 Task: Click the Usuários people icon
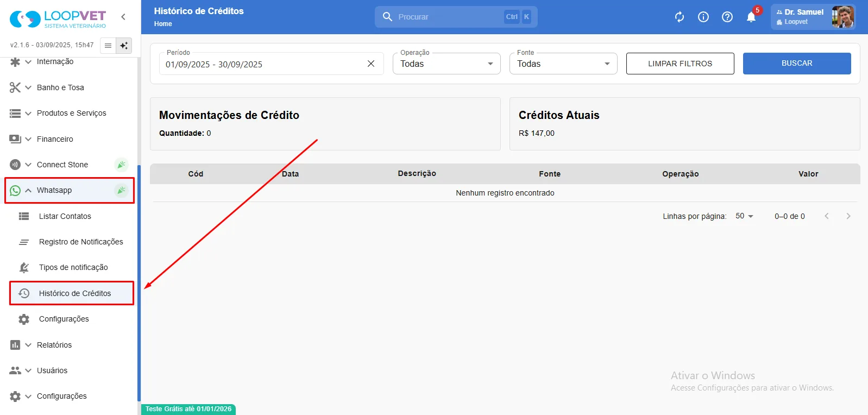[15, 370]
